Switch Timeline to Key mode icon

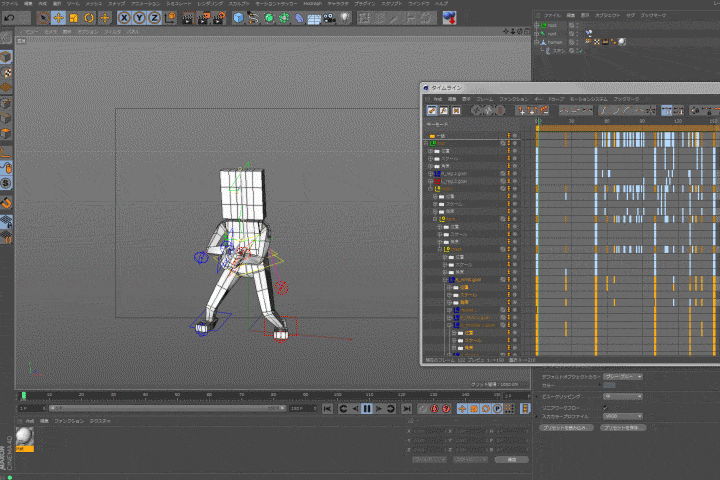click(x=432, y=110)
